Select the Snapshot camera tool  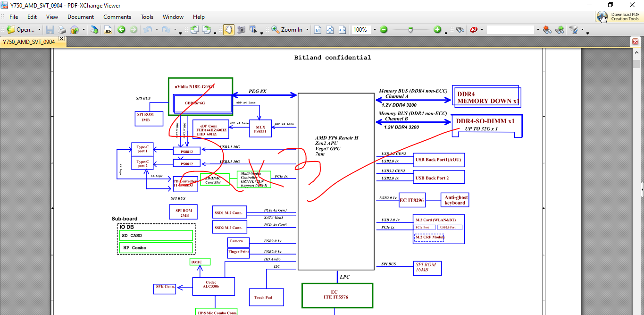coord(241,29)
